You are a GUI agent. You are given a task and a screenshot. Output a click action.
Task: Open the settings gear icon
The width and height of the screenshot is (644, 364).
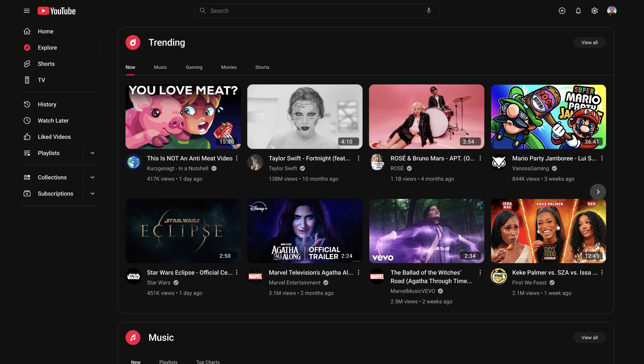click(595, 11)
